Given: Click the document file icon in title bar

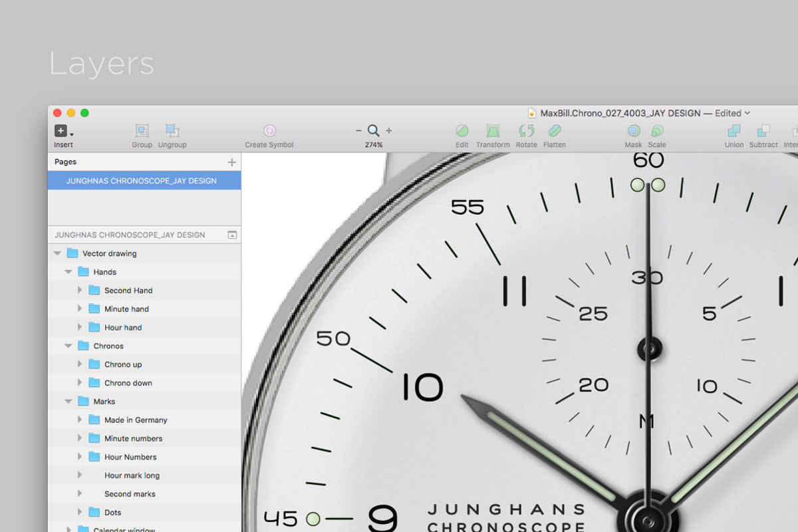Looking at the screenshot, I should point(532,113).
